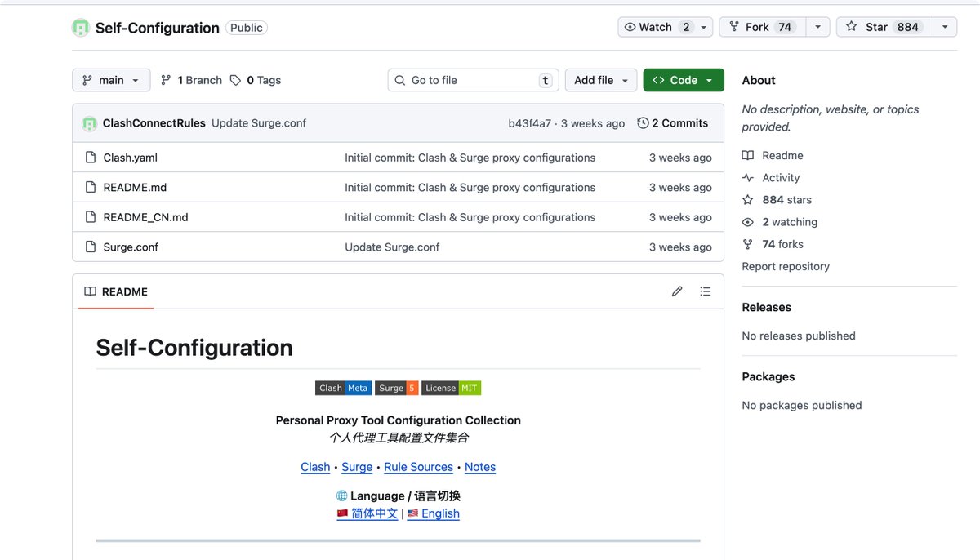
Task: Switch README language to English
Action: coord(434,513)
